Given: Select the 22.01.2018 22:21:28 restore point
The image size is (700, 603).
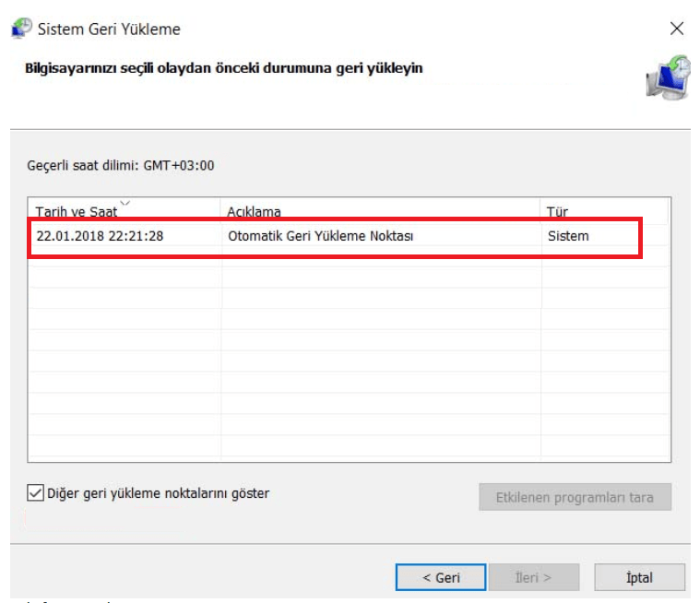Looking at the screenshot, I should tap(100, 236).
